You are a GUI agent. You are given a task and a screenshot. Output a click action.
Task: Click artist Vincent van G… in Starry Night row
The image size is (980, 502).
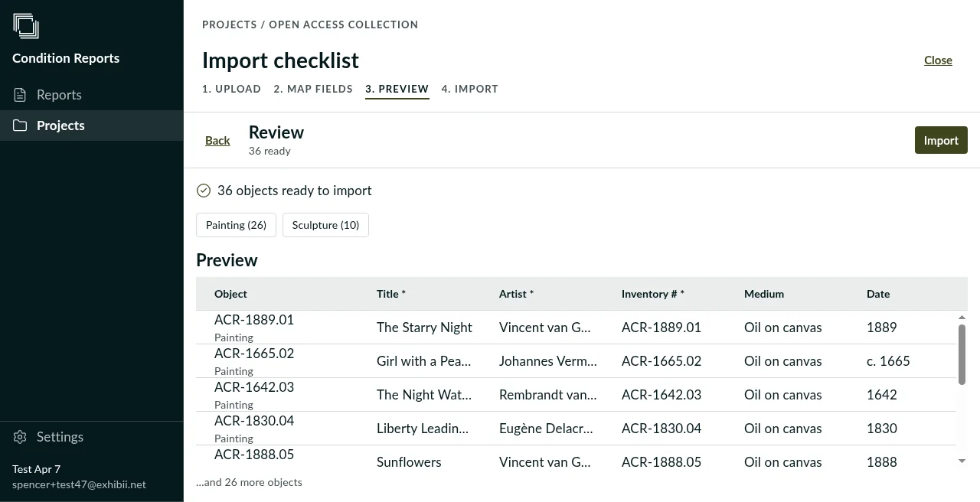(545, 328)
